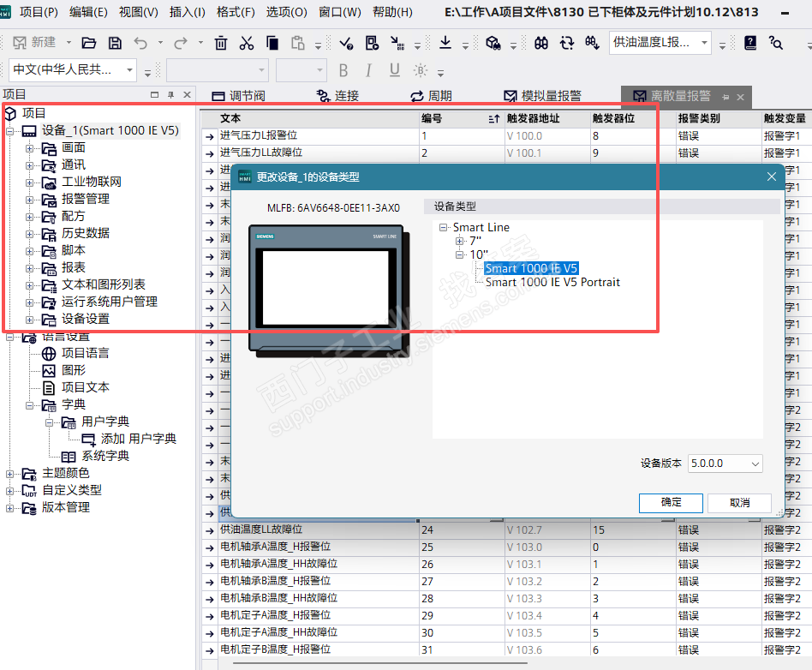Switch to the 模拟量报警 tab

click(543, 96)
